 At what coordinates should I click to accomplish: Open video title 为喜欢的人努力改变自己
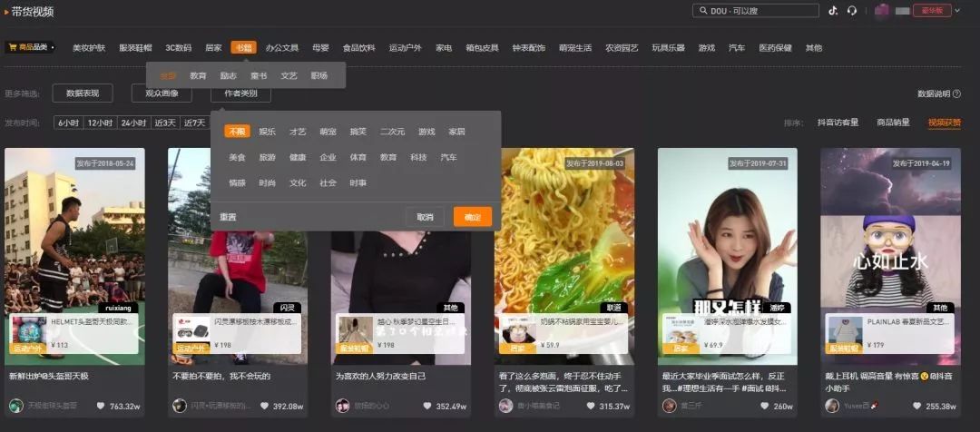(380, 377)
